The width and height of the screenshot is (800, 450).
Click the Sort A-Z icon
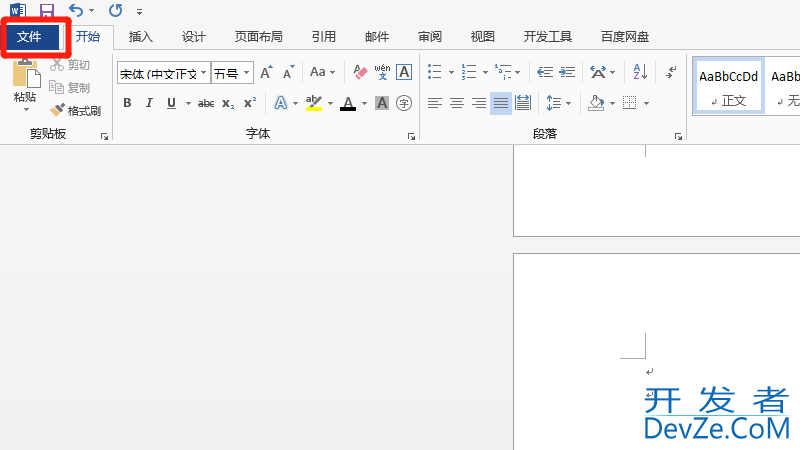pyautogui.click(x=640, y=72)
